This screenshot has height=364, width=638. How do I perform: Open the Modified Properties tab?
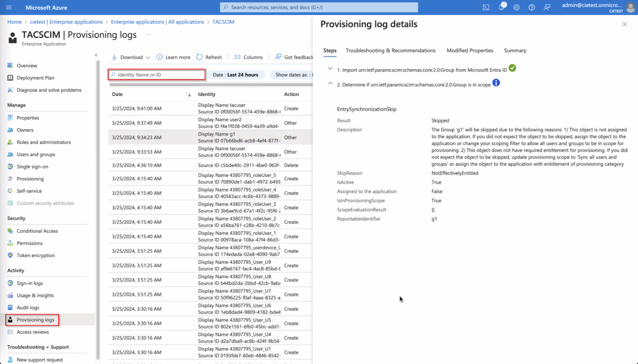[470, 50]
